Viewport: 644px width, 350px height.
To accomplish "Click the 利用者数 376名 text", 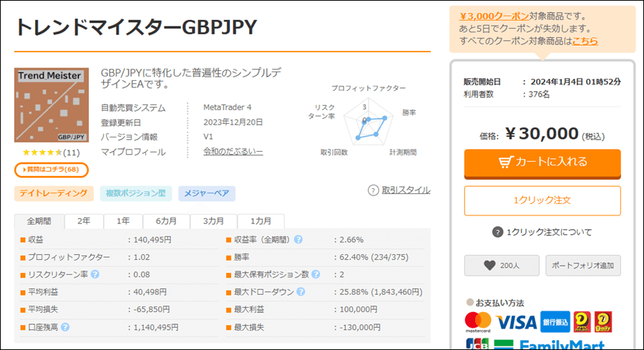I will [x=507, y=94].
